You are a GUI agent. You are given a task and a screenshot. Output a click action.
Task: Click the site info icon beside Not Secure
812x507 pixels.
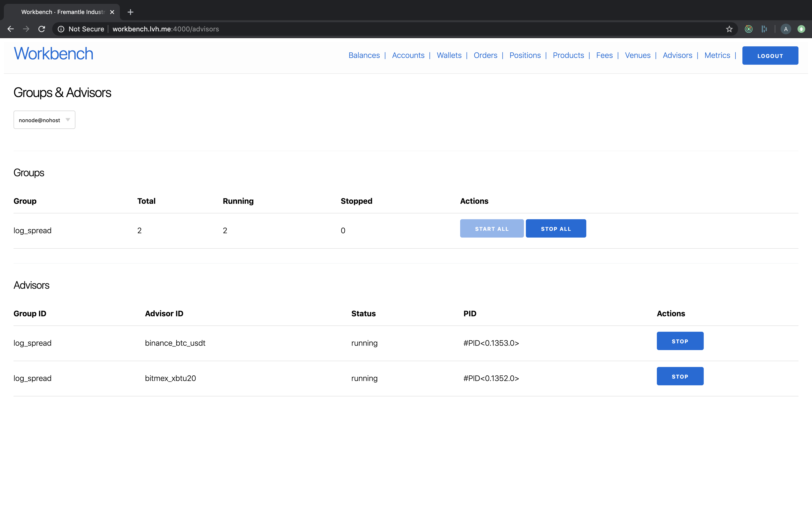coord(61,29)
